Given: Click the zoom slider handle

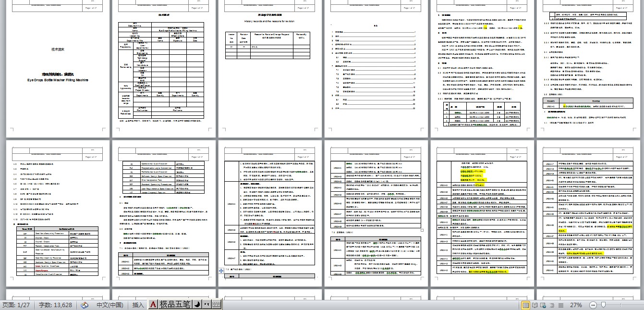Looking at the screenshot, I should [x=603, y=305].
